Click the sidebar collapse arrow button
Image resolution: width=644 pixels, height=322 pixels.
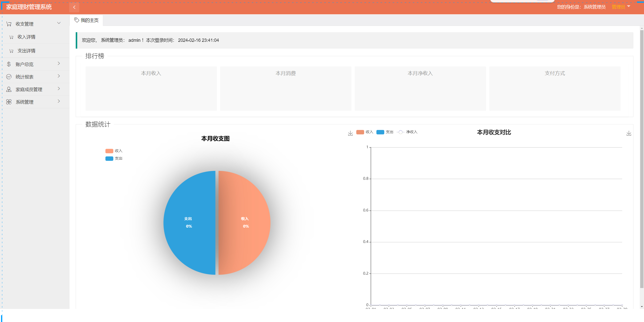(74, 7)
